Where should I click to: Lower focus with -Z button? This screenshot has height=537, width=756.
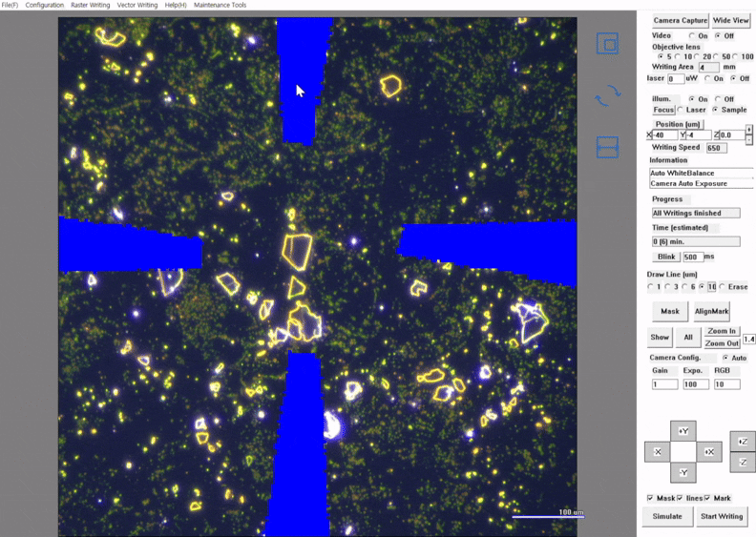point(743,463)
